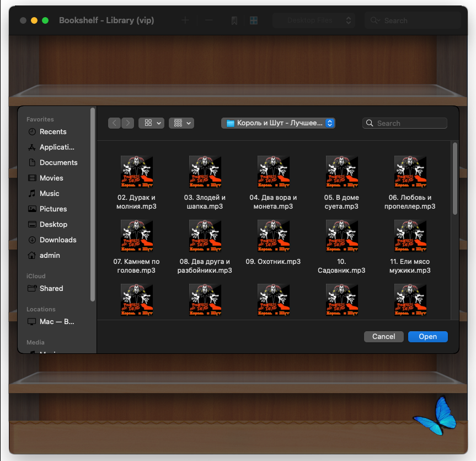Open the Recents folder in sidebar
Screen dimensions: 476x461
[x=53, y=131]
